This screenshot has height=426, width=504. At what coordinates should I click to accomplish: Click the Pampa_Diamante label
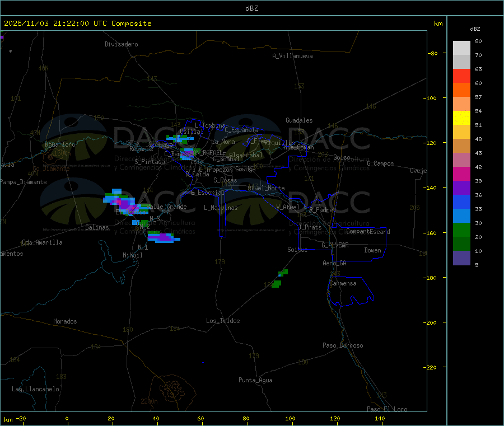24,182
